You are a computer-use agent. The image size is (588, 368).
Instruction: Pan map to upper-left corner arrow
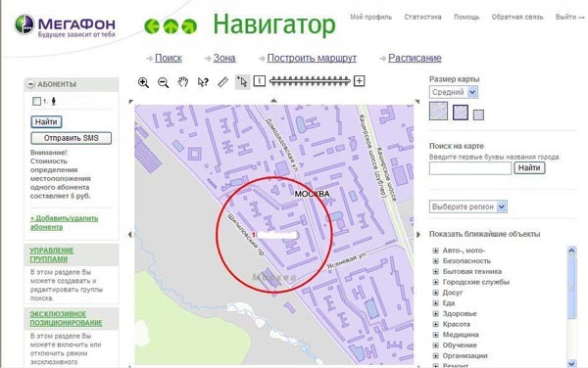130,102
